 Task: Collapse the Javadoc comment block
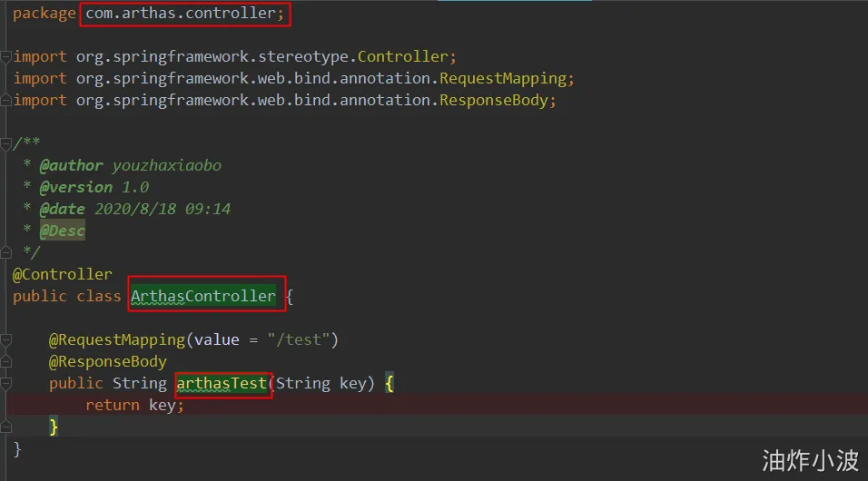5,144
